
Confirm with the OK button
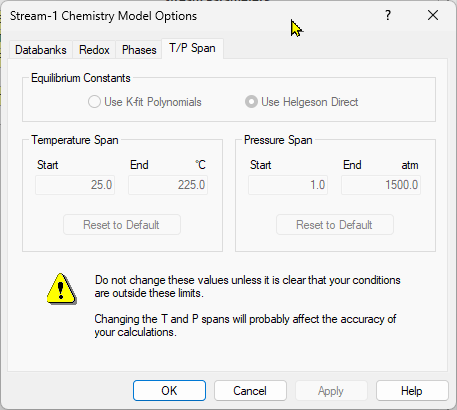point(169,391)
